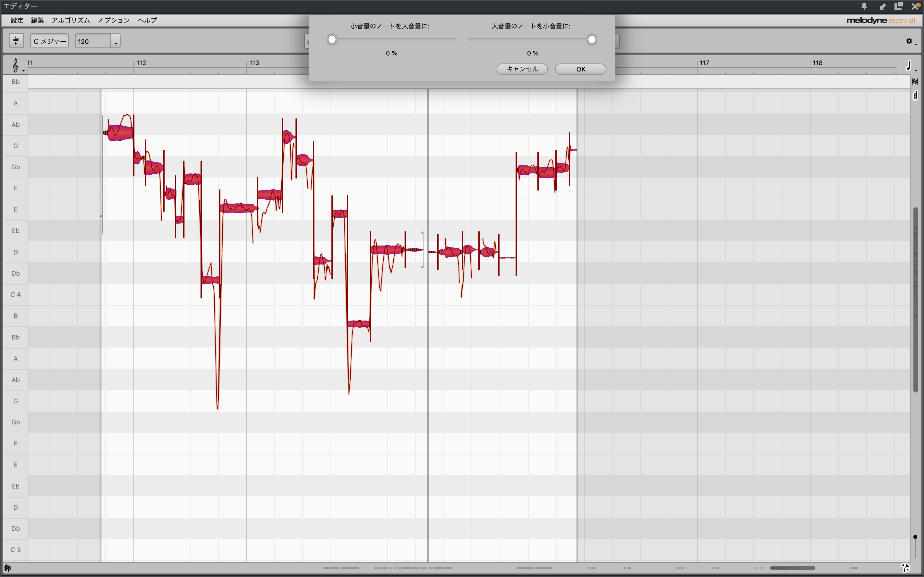Viewport: 924px width, 577px height.
Task: Click the bottom-right zoom arrows icon
Action: click(905, 568)
